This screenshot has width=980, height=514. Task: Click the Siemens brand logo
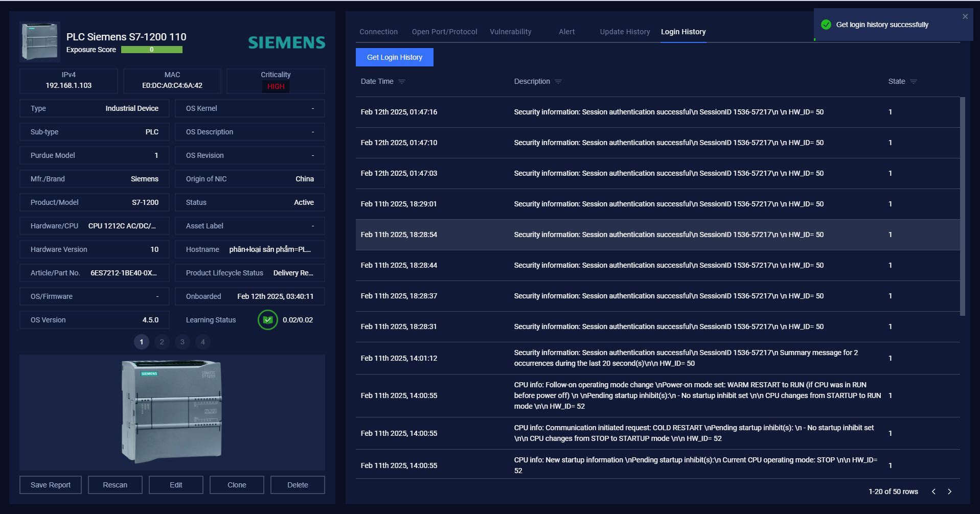pos(287,42)
